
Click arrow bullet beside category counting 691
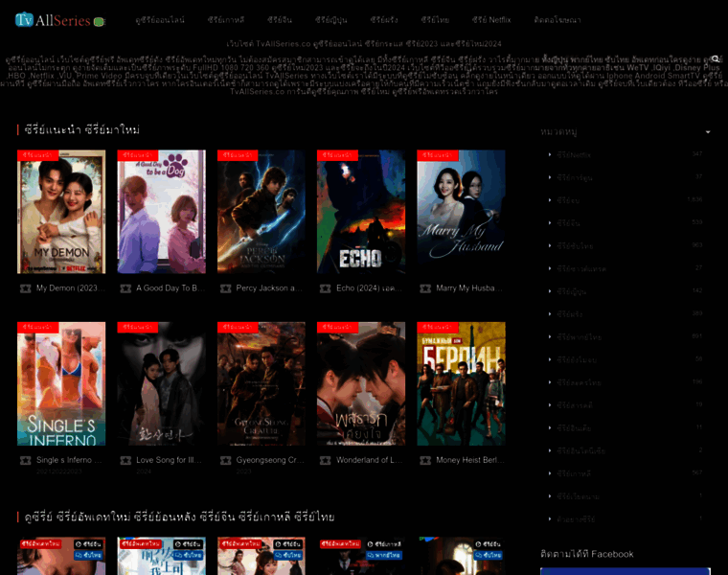(550, 336)
